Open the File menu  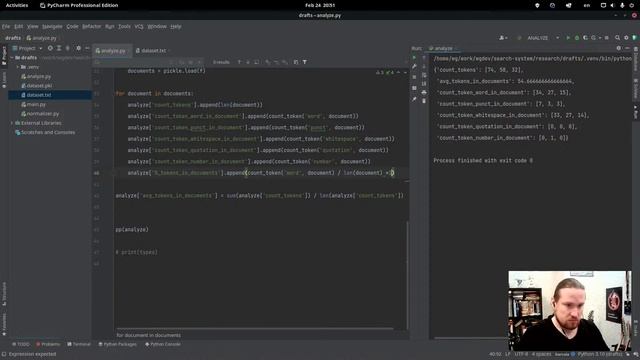pos(6,27)
